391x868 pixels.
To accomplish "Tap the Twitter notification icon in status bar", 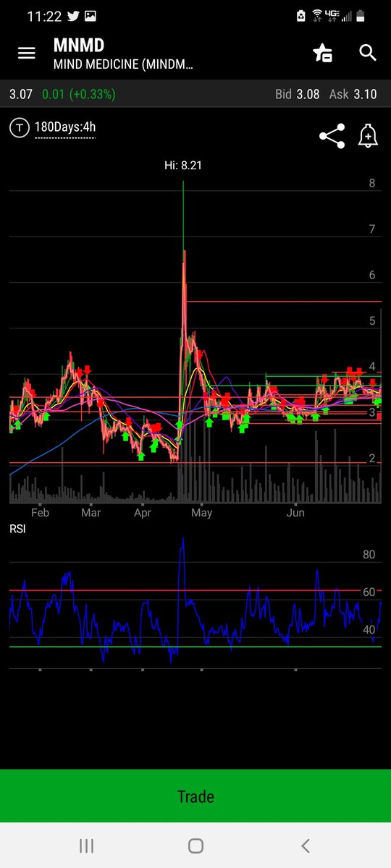I will pos(73,16).
